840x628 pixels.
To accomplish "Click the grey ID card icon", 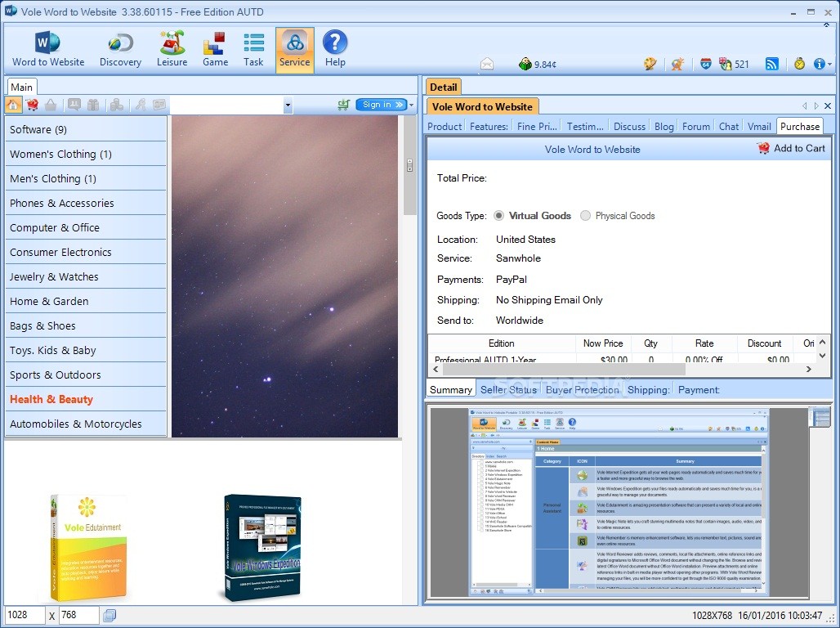I will tap(159, 105).
